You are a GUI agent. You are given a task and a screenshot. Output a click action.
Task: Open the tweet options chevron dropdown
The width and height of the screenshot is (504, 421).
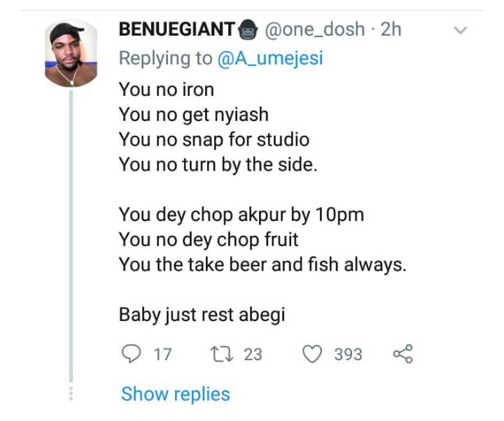coord(460,30)
